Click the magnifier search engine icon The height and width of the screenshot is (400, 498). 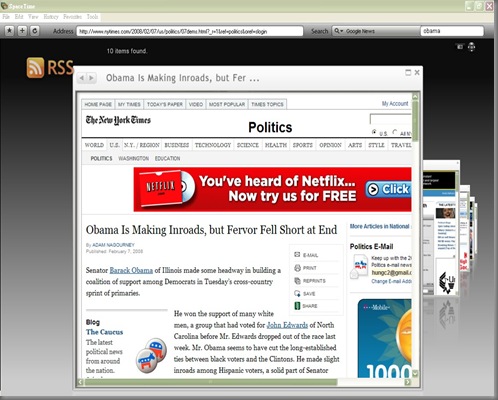coord(337,31)
